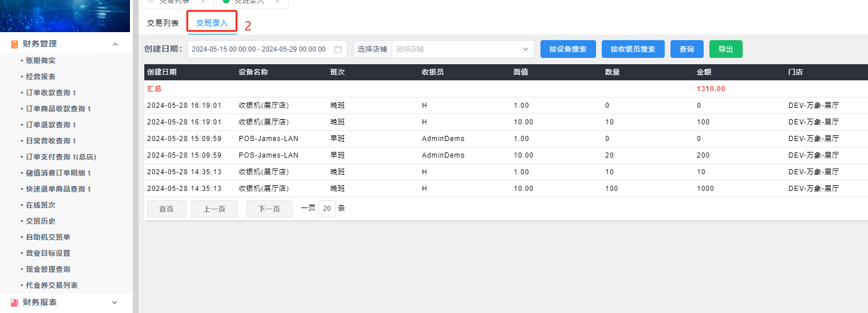868x313 pixels.
Task: Click the 数量 cell showing 100
Action: pyautogui.click(x=612, y=189)
